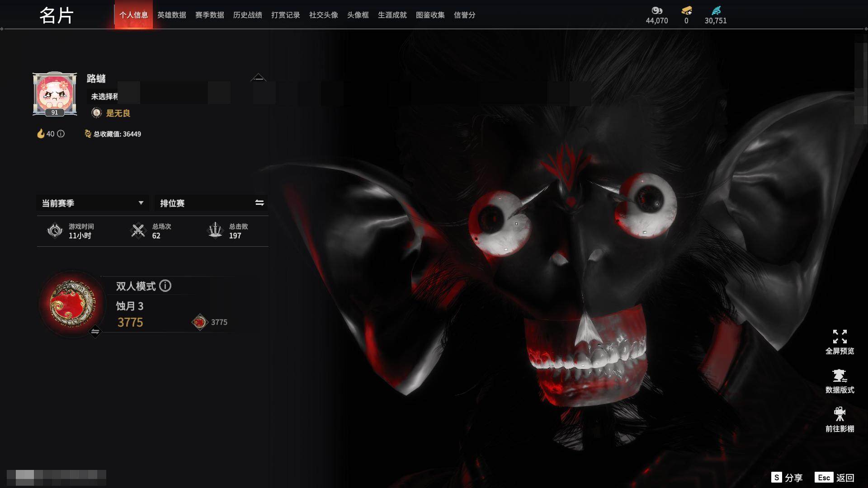Open the 个人信息 tab
Image resolution: width=868 pixels, height=488 pixels.
(x=133, y=15)
